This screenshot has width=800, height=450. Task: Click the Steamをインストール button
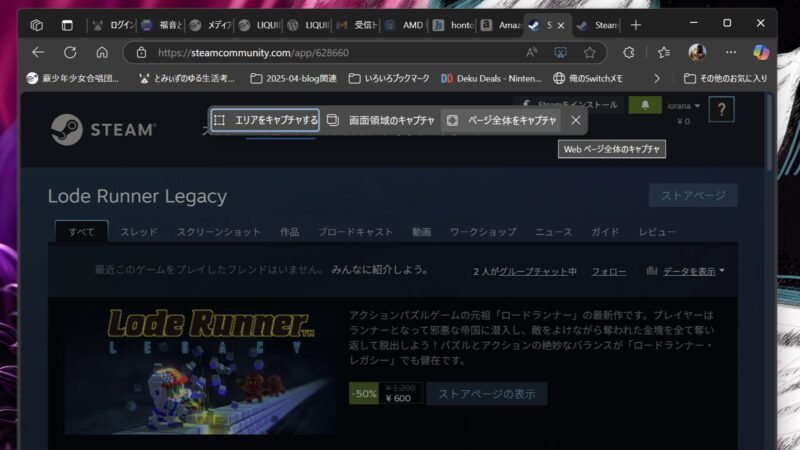coord(569,105)
